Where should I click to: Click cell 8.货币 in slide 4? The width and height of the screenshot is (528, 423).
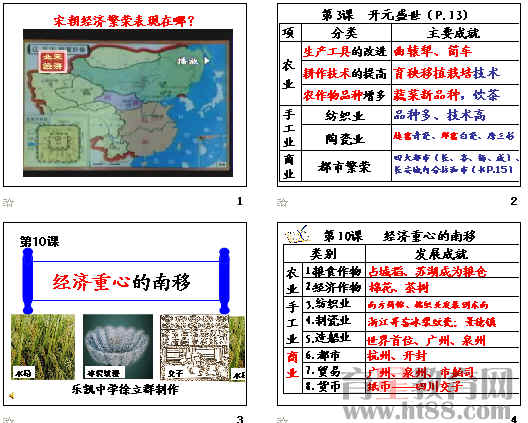pos(334,386)
